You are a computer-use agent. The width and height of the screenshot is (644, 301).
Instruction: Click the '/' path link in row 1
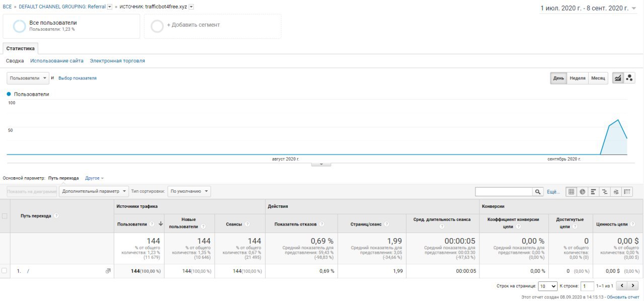28,271
